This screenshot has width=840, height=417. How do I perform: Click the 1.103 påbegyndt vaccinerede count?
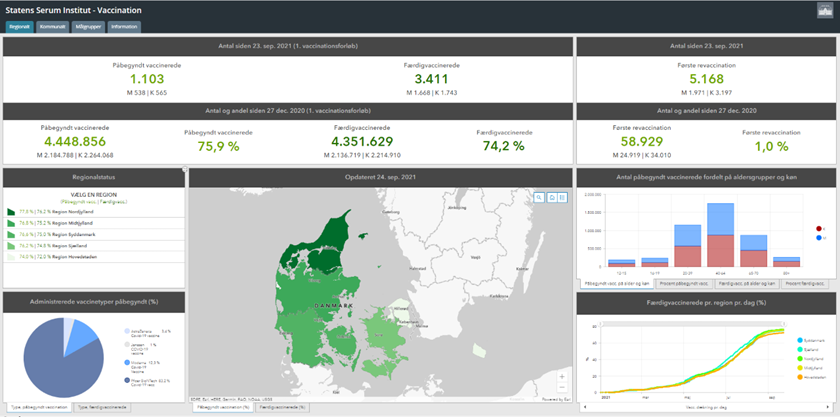click(147, 79)
